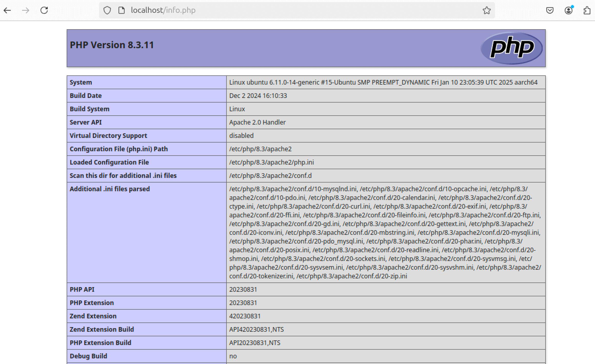Click the PHP logo image
Viewport: 595px width, 364px height.
click(x=511, y=48)
